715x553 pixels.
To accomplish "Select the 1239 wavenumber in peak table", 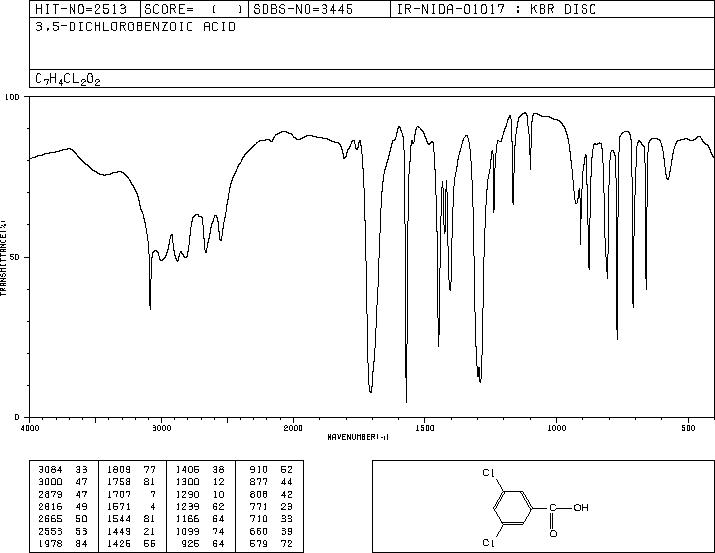I will tap(187, 506).
